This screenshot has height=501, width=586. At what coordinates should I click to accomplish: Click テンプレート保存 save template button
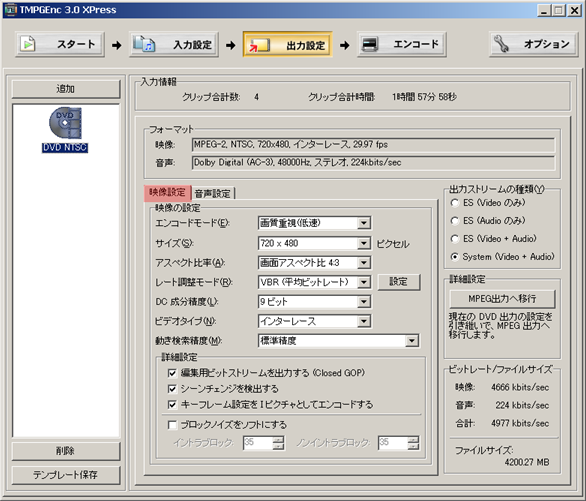(66, 475)
